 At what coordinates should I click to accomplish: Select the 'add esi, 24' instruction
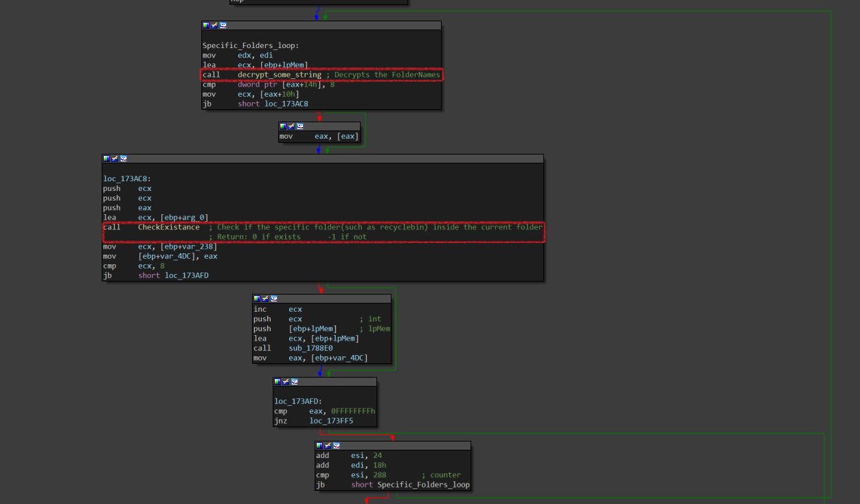click(x=349, y=455)
